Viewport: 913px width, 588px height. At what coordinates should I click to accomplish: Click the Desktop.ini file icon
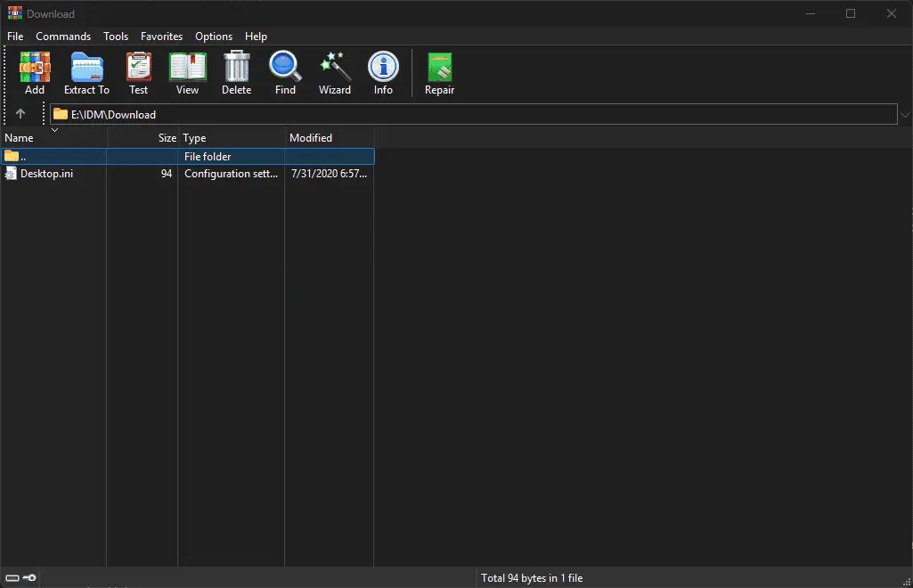[11, 174]
